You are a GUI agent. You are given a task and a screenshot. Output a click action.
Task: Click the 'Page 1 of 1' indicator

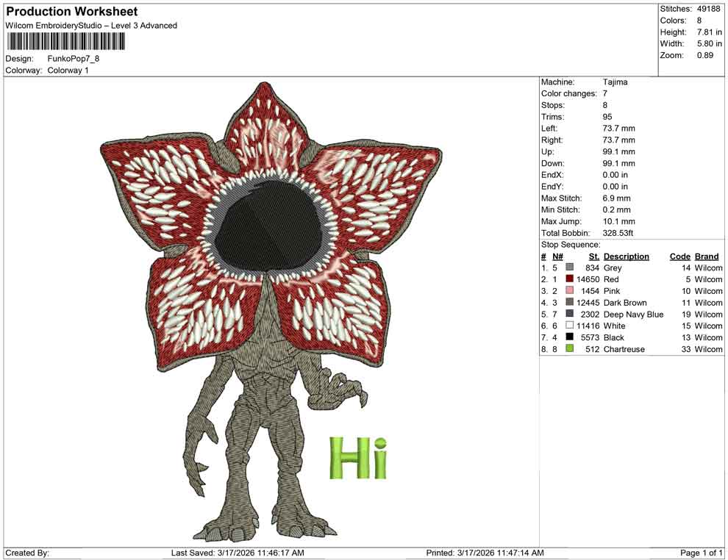(701, 553)
